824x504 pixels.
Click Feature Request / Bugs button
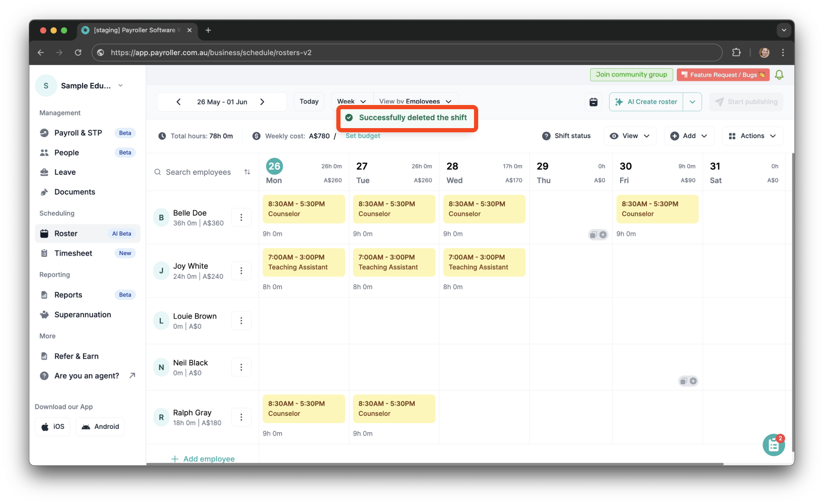[723, 75]
